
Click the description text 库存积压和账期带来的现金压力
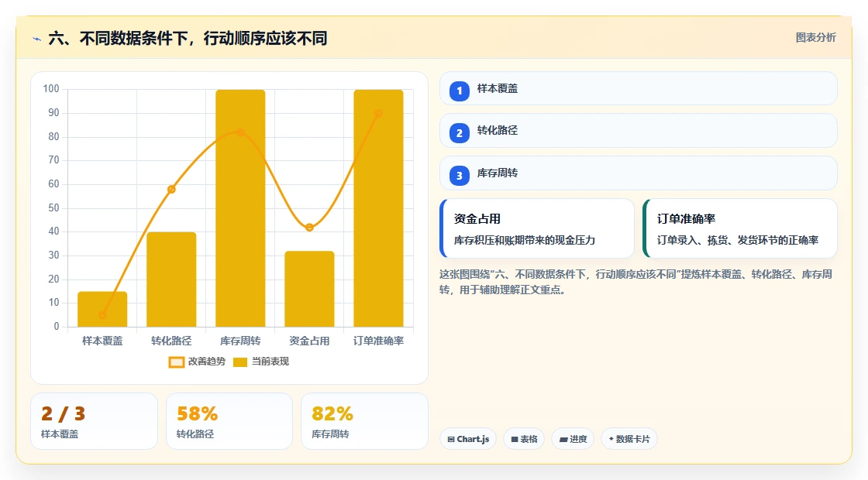click(524, 240)
